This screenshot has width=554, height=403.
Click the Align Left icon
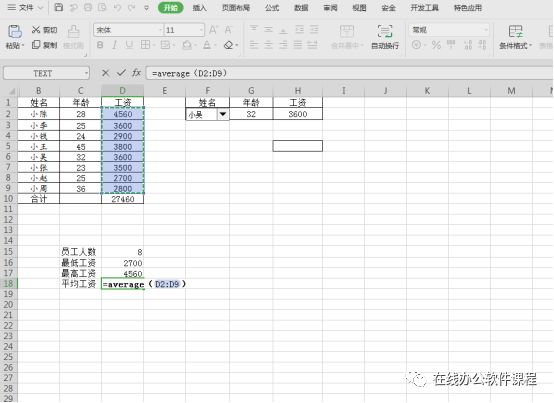(x=254, y=45)
